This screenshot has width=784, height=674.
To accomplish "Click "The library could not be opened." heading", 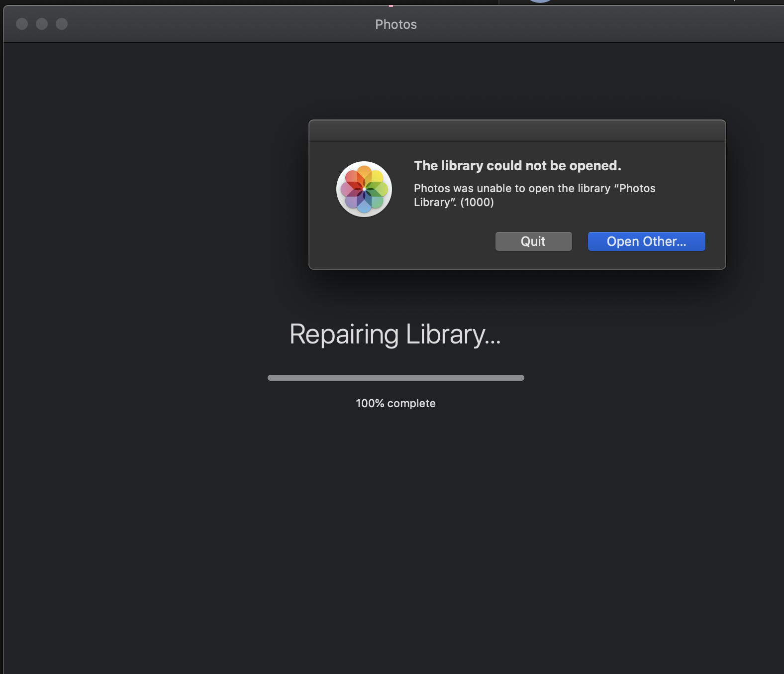I will [x=517, y=166].
